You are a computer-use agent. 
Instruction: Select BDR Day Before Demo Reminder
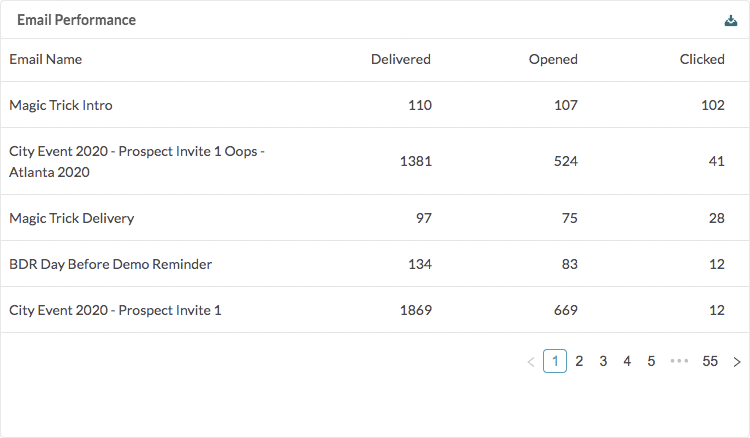coord(375,264)
